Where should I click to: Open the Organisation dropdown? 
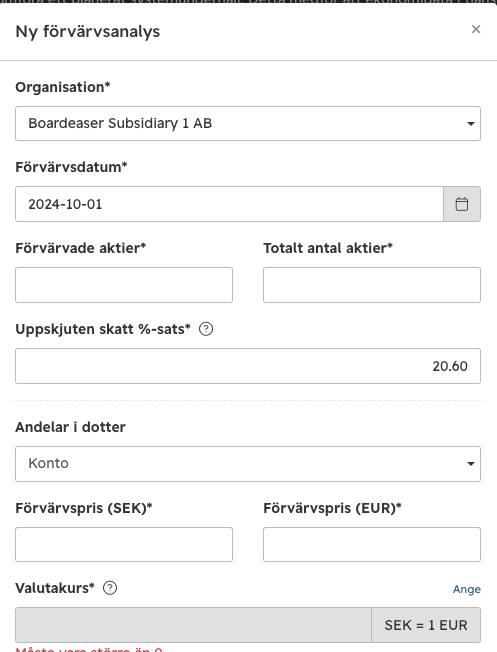tap(248, 123)
